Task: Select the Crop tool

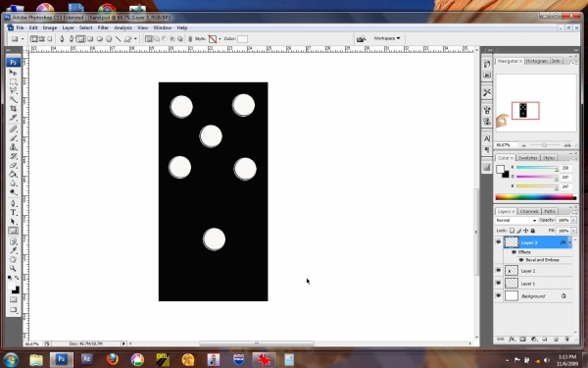Action: click(13, 109)
